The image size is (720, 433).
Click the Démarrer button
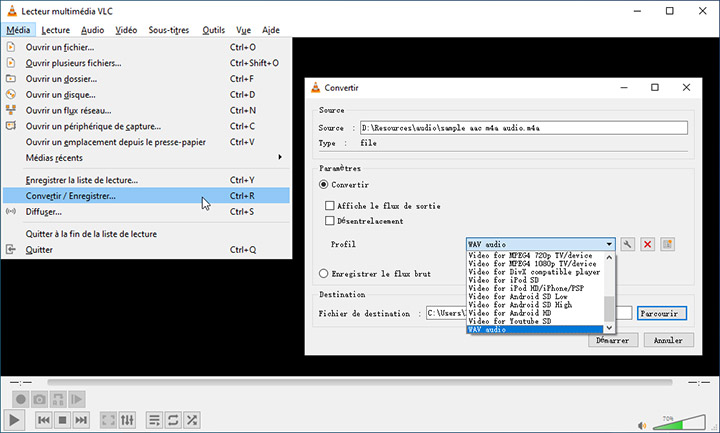tap(613, 340)
